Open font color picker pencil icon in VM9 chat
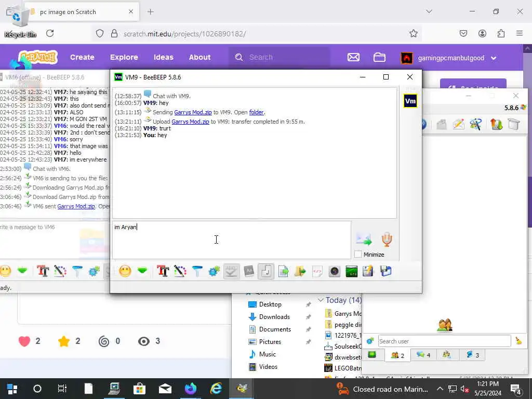The width and height of the screenshot is (532, 399). [x=180, y=271]
